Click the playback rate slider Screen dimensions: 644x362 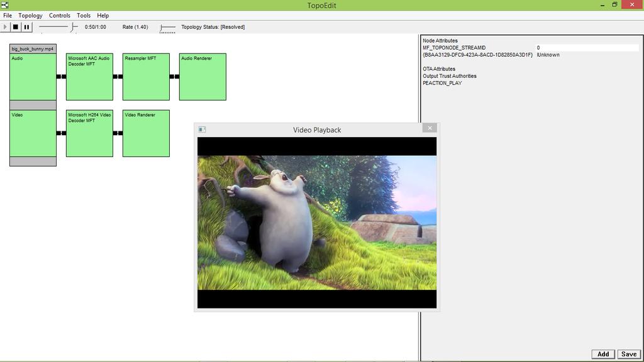point(167,28)
